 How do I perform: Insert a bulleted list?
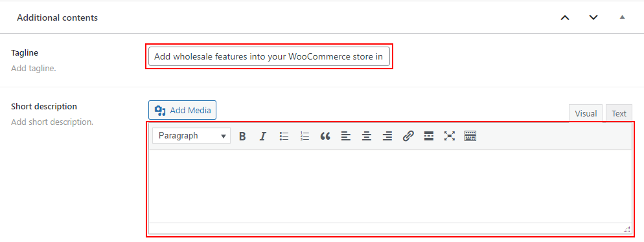[x=284, y=136]
